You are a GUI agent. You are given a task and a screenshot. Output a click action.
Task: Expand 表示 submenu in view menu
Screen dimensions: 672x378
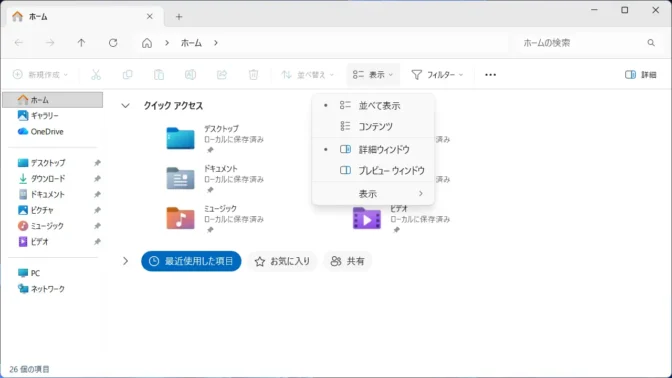pos(373,194)
